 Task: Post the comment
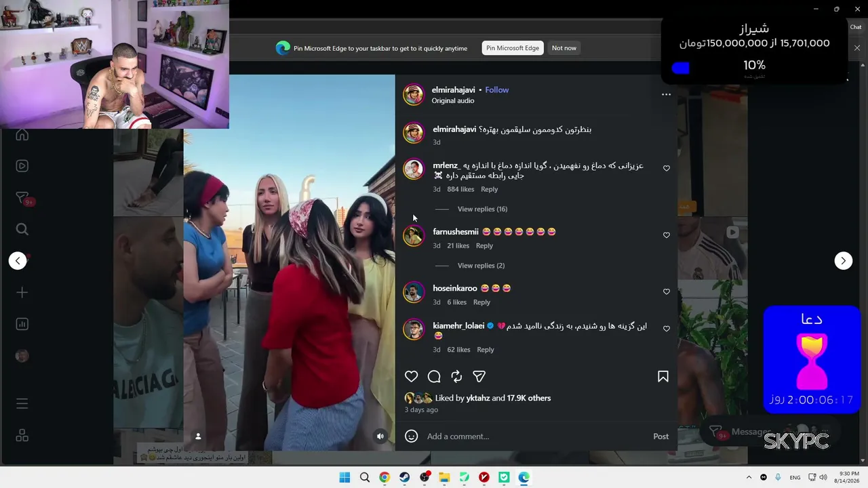coord(661,436)
